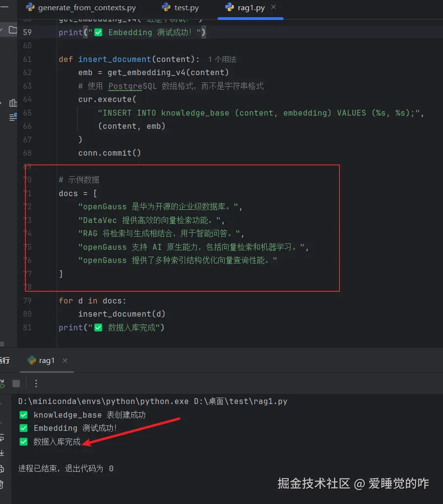Close the rag1.py editor tab
443x504 pixels.
coord(274,7)
